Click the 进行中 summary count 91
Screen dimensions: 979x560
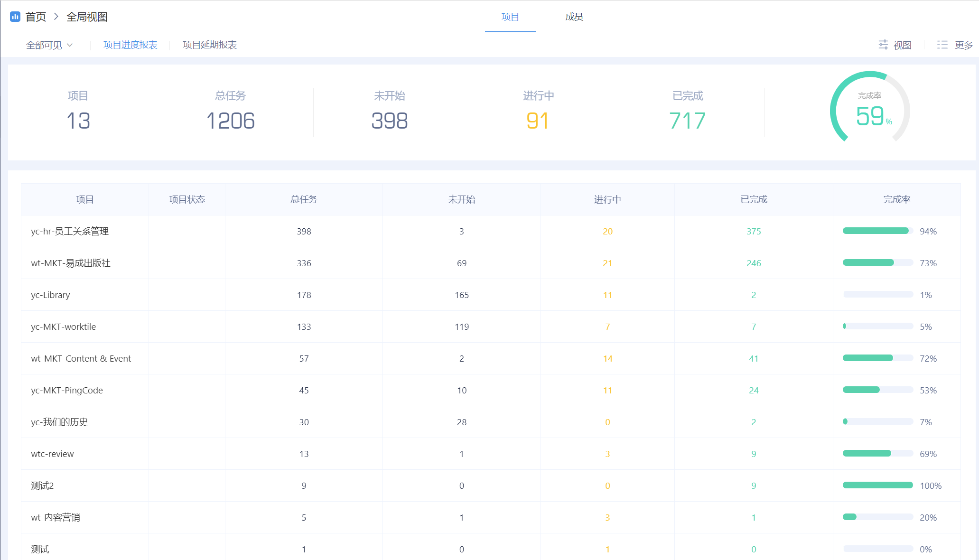pyautogui.click(x=538, y=121)
